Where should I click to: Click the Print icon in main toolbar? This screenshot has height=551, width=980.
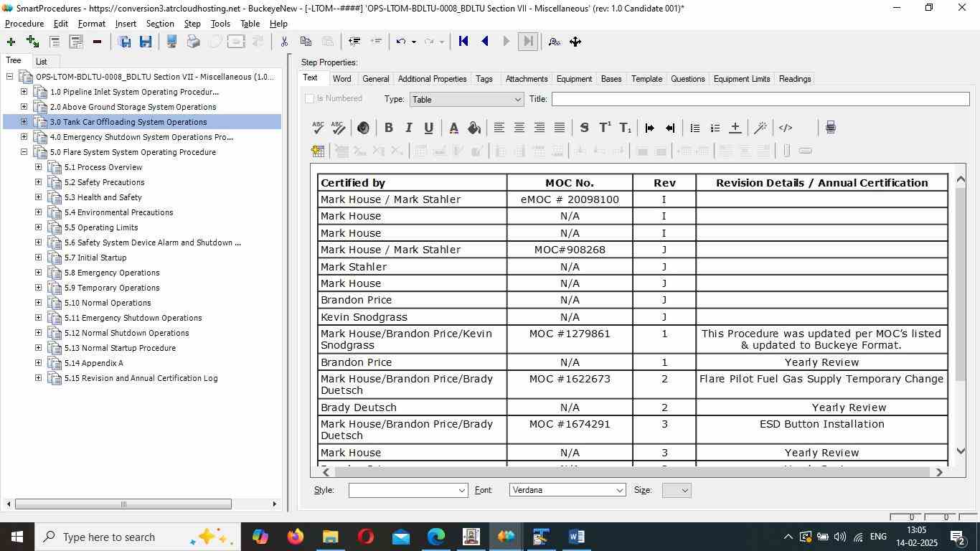pos(193,42)
